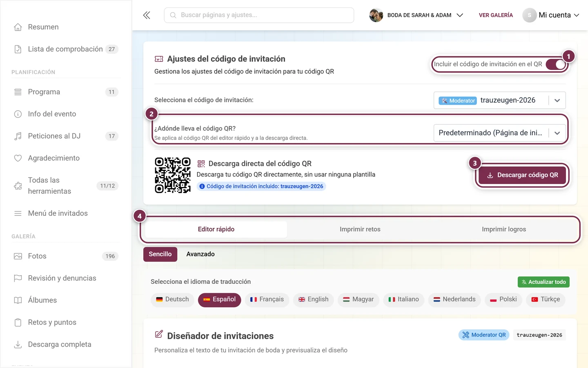The height and width of the screenshot is (368, 588).
Task: Select the Sencillo mode
Action: 160,254
